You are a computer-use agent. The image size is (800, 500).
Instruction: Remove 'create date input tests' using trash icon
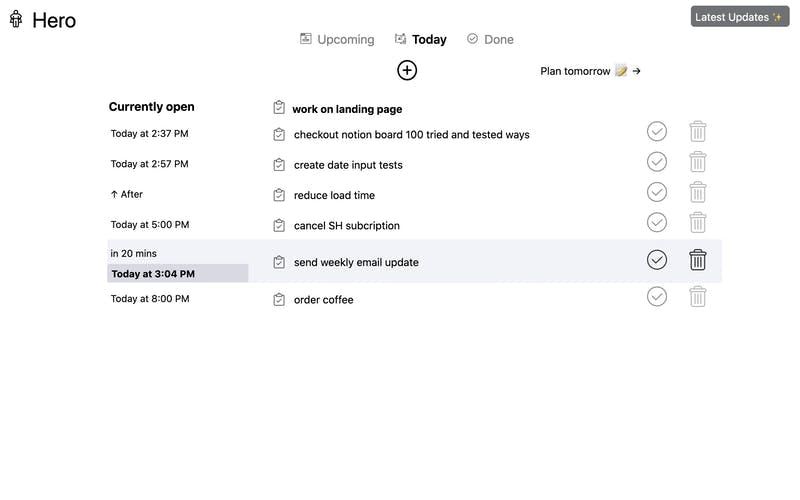[x=698, y=162]
